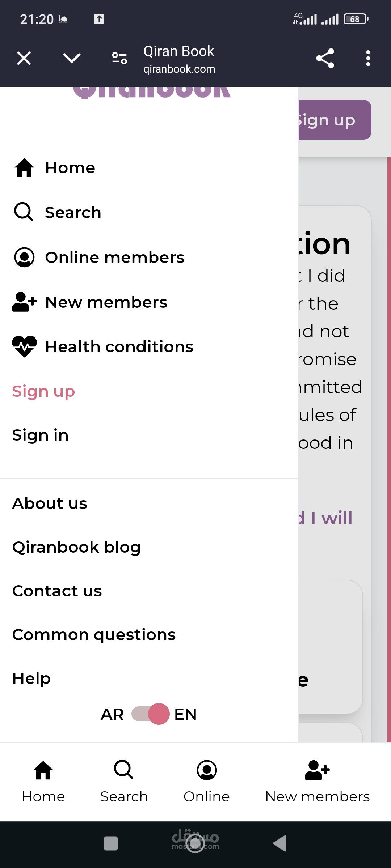This screenshot has width=391, height=868.
Task: Collapse the browser tab with down chevron
Action: pyautogui.click(x=72, y=58)
